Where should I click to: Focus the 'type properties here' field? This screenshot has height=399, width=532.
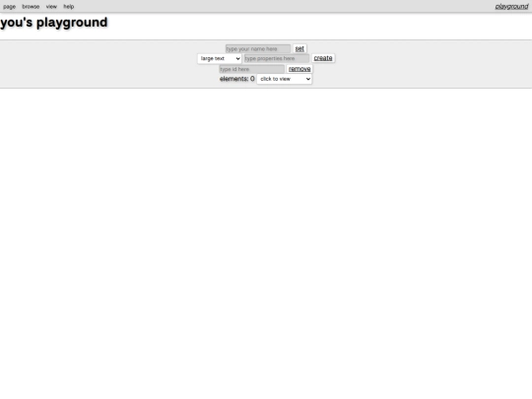pos(277,58)
